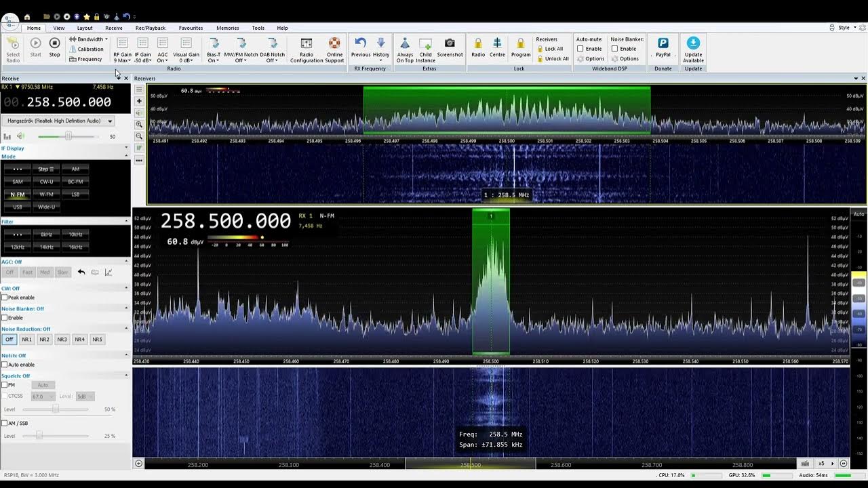Viewport: 868px width, 488px height.
Task: Select the W-FM mode button
Action: tap(46, 195)
